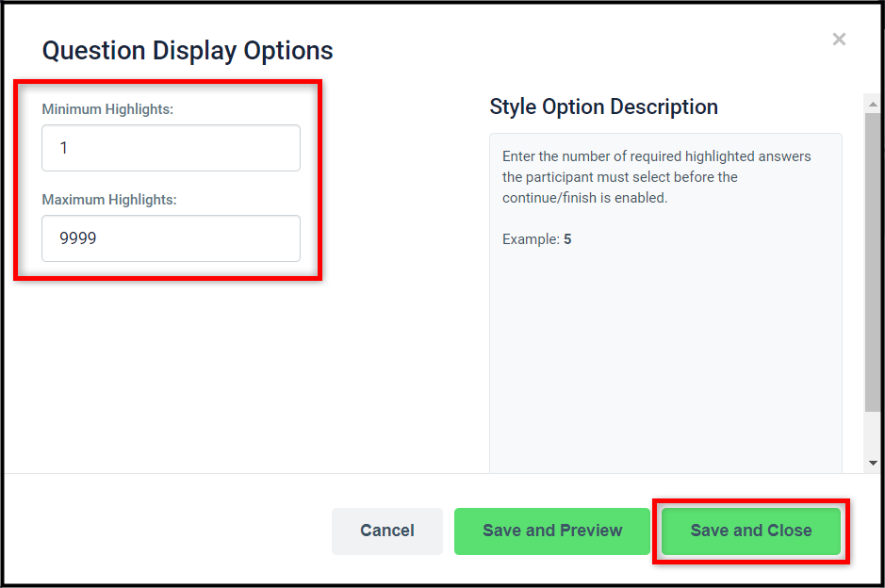Click the Question Display Options title
885x588 pixels.
188,51
